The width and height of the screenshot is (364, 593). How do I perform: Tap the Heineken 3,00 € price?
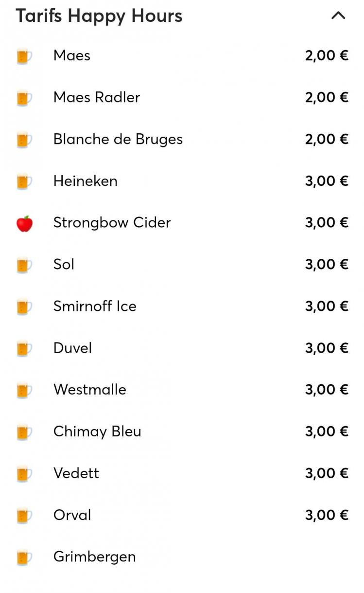(327, 181)
